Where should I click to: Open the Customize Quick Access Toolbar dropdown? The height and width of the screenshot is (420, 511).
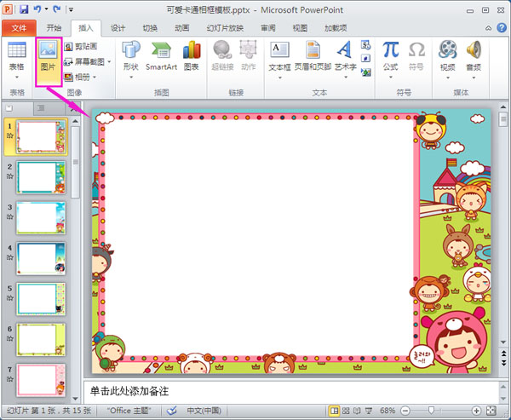click(71, 9)
